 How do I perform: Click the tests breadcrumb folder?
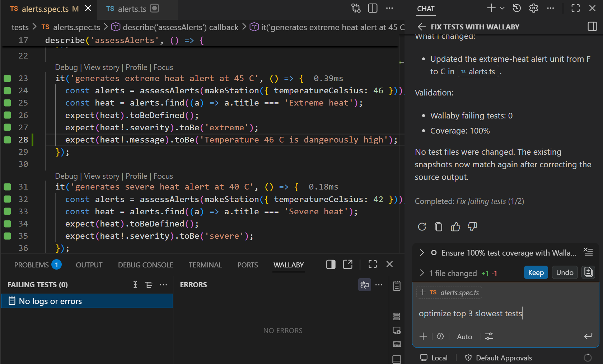click(20, 27)
